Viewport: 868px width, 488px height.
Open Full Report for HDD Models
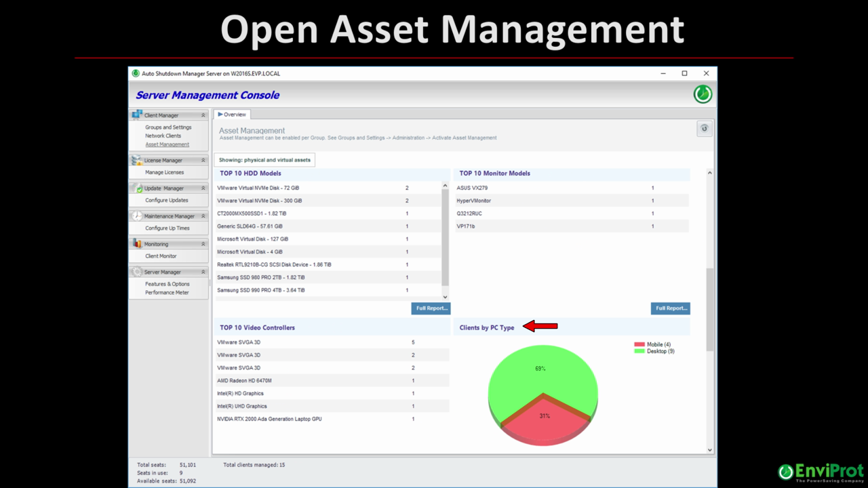pos(431,308)
